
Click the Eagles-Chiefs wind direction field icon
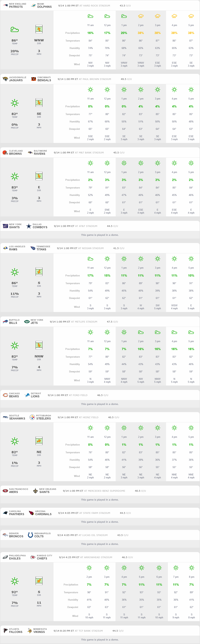[39, 581]
